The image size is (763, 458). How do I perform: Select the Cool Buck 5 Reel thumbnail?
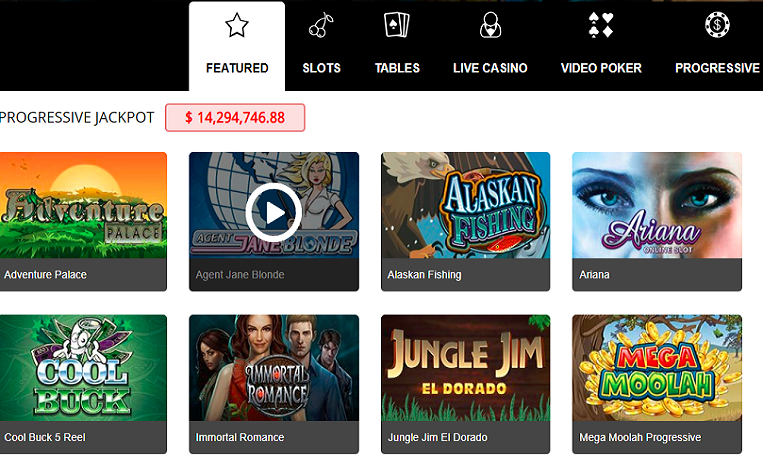pyautogui.click(x=83, y=368)
